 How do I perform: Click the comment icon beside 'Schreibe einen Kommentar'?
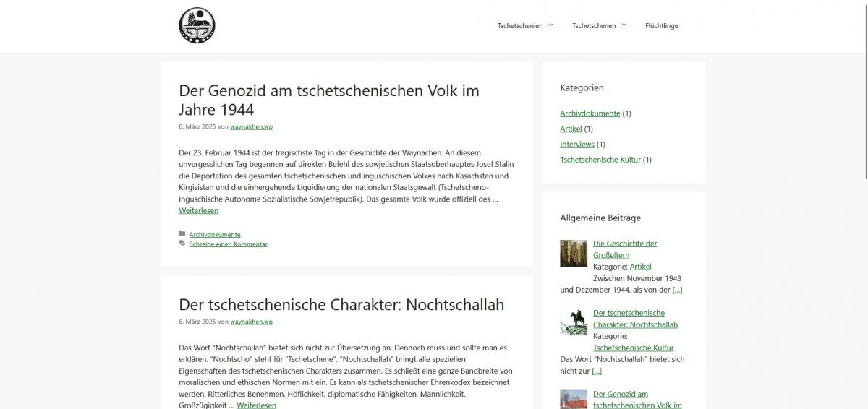click(x=182, y=244)
